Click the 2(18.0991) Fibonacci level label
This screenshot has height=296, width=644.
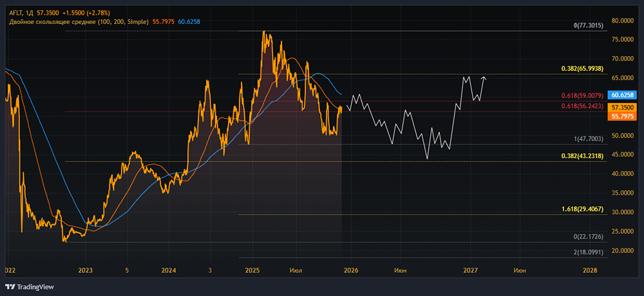click(x=589, y=252)
